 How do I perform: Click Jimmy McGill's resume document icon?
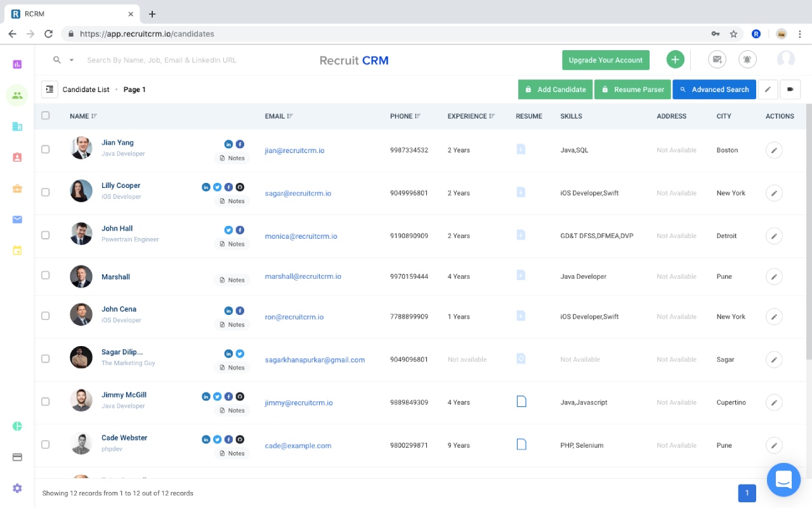521,401
